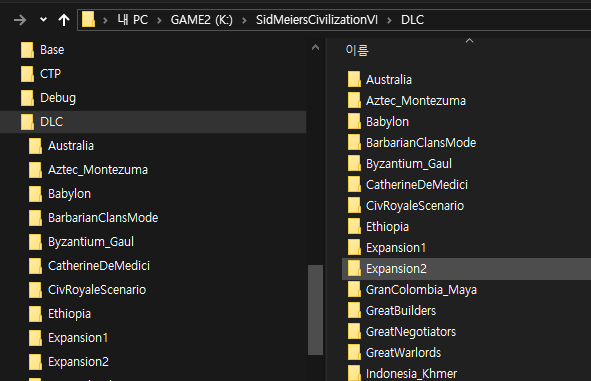Select Australia in the navigation tree
This screenshot has width=591, height=381.
(71, 146)
